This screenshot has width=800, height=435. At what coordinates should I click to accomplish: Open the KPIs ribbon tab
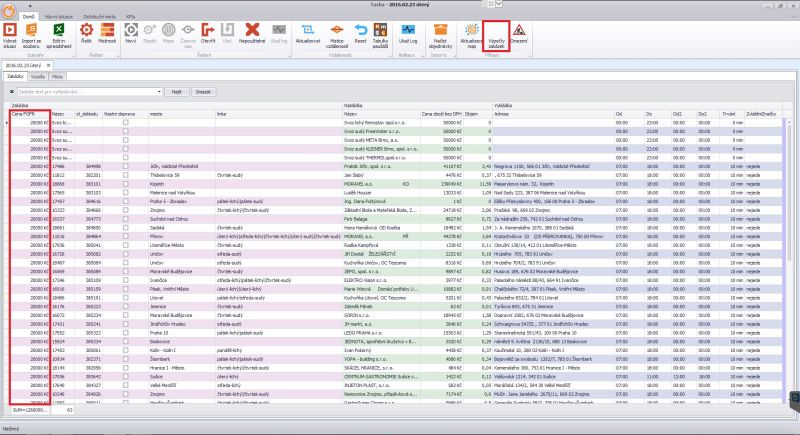click(131, 17)
